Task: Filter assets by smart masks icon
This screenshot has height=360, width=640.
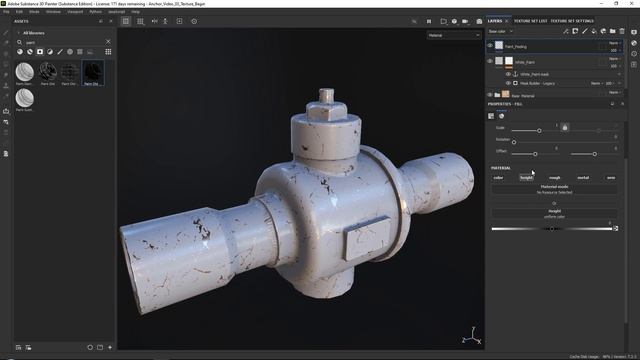Action: tap(40, 52)
